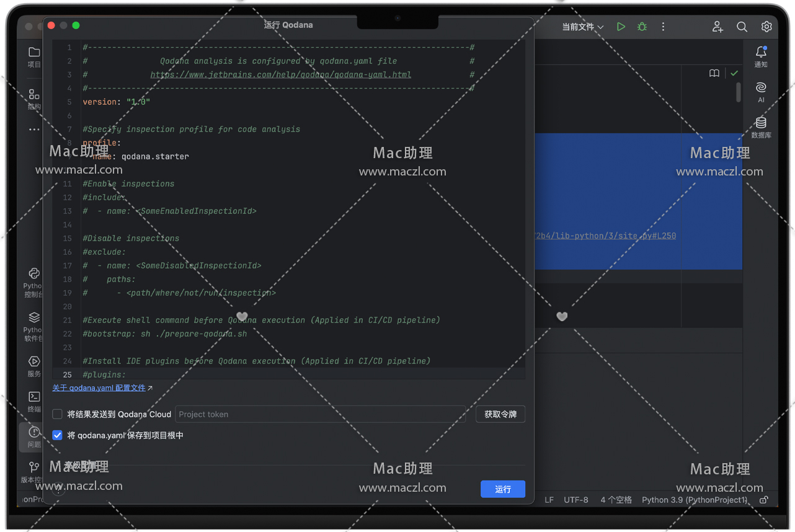
Task: Open the 通知 notifications panel
Action: coord(761,56)
